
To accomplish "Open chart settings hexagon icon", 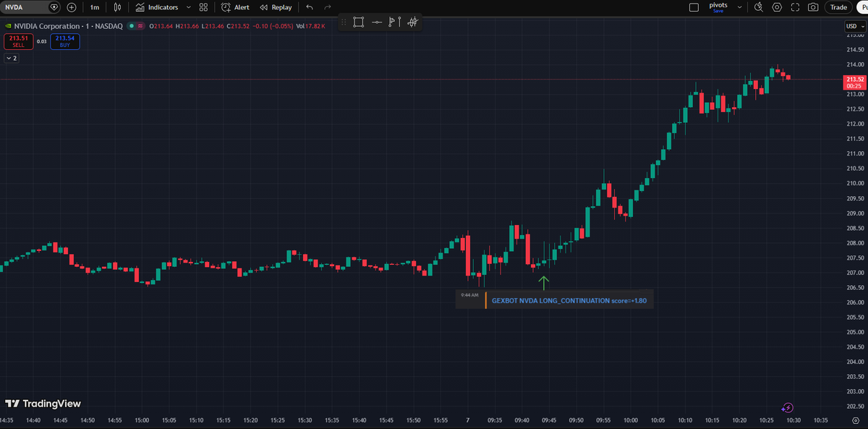I will pyautogui.click(x=777, y=7).
